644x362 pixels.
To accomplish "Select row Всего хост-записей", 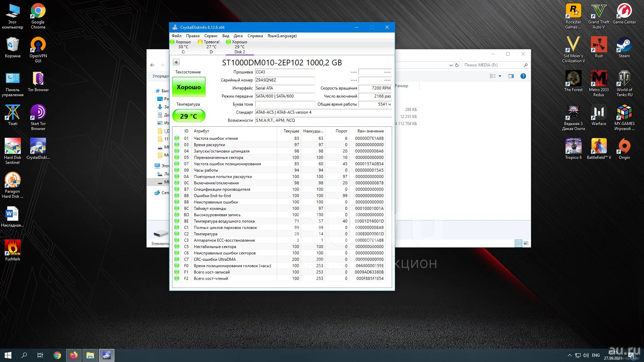I will [279, 272].
